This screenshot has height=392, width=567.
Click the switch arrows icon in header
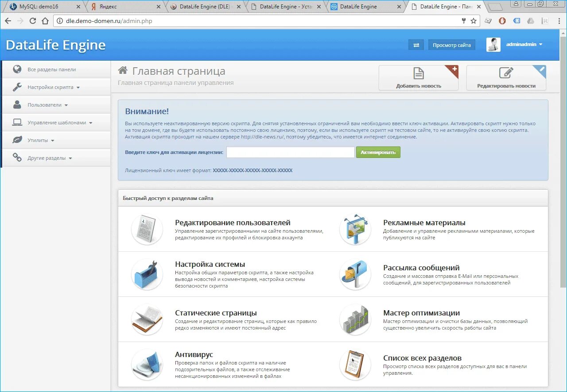(x=416, y=45)
